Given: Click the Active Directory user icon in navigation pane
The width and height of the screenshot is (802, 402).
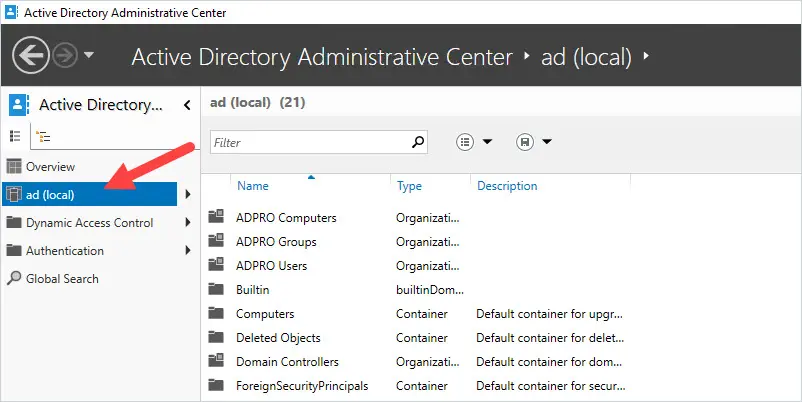Looking at the screenshot, I should coord(18,105).
